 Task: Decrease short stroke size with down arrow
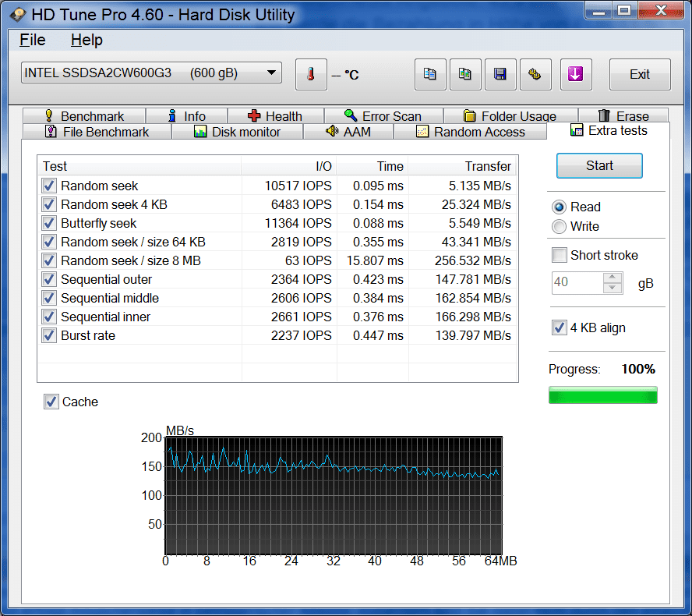pos(613,288)
